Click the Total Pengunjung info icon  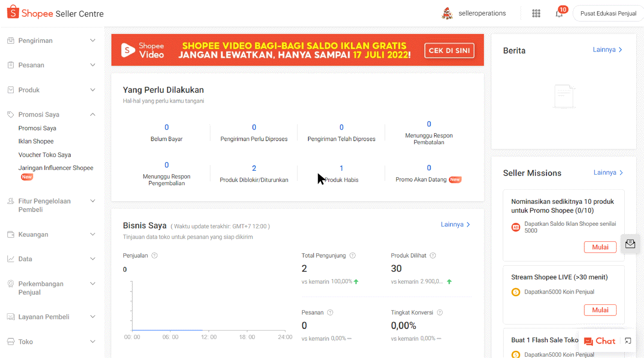click(x=352, y=255)
